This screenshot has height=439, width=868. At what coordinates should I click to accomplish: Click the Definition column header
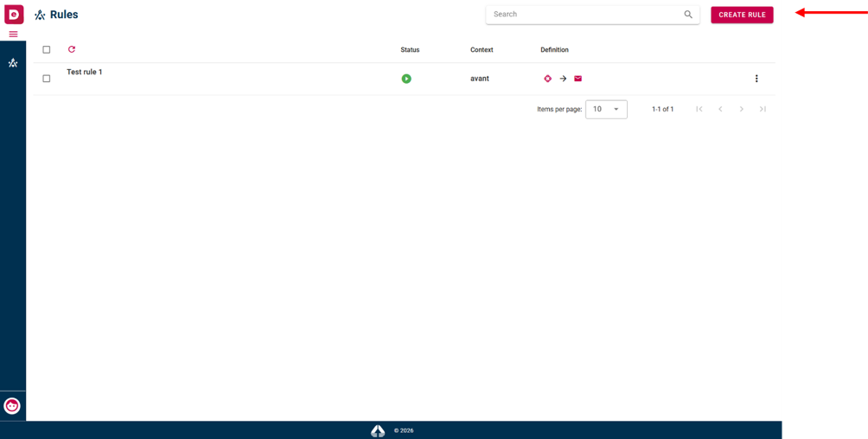pyautogui.click(x=555, y=50)
